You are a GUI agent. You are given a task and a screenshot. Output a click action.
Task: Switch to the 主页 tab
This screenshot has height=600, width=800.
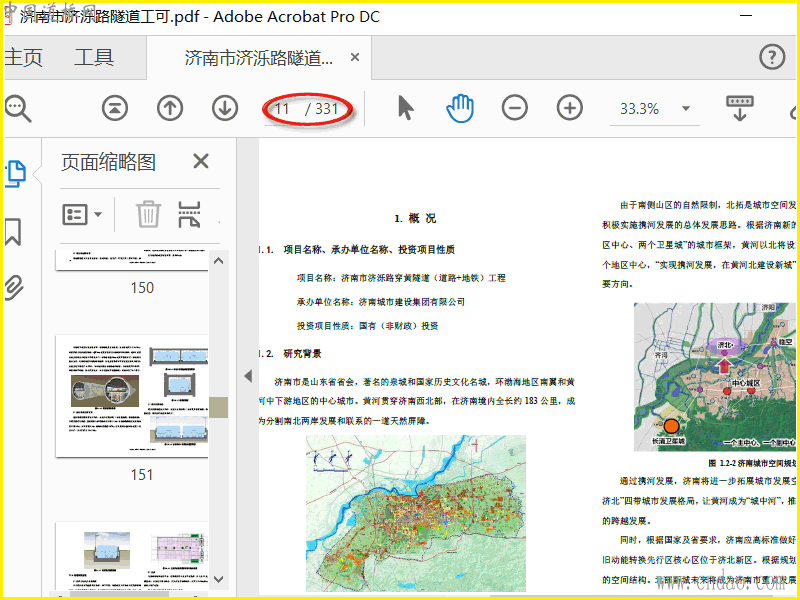23,57
